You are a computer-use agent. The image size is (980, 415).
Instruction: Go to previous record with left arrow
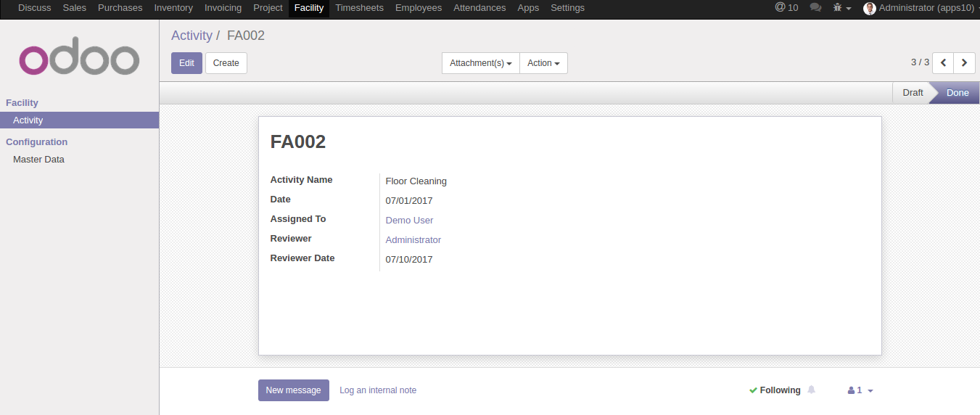tap(943, 63)
